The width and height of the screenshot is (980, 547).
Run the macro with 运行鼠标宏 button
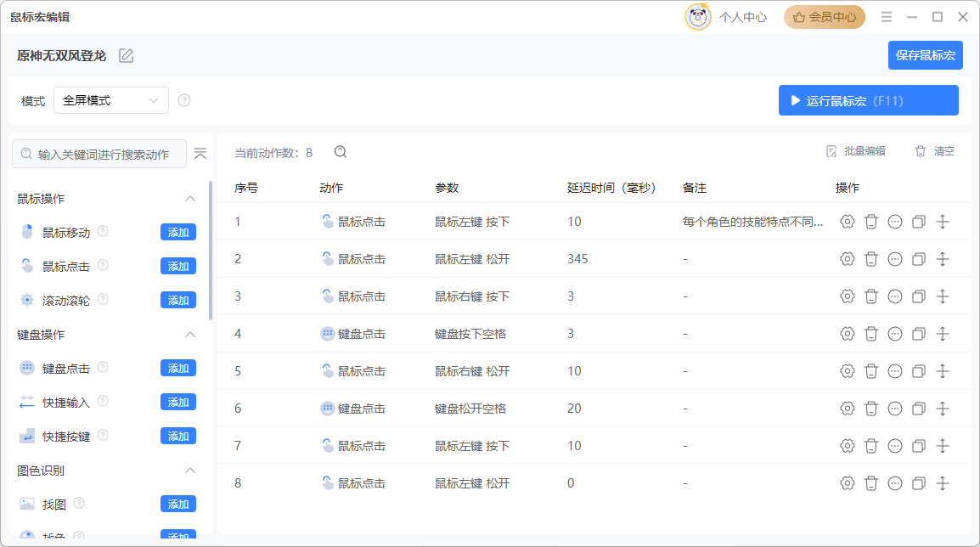pyautogui.click(x=868, y=100)
